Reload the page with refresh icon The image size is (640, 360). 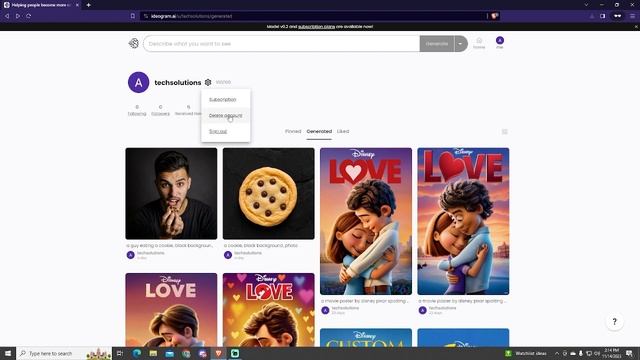pos(29,16)
